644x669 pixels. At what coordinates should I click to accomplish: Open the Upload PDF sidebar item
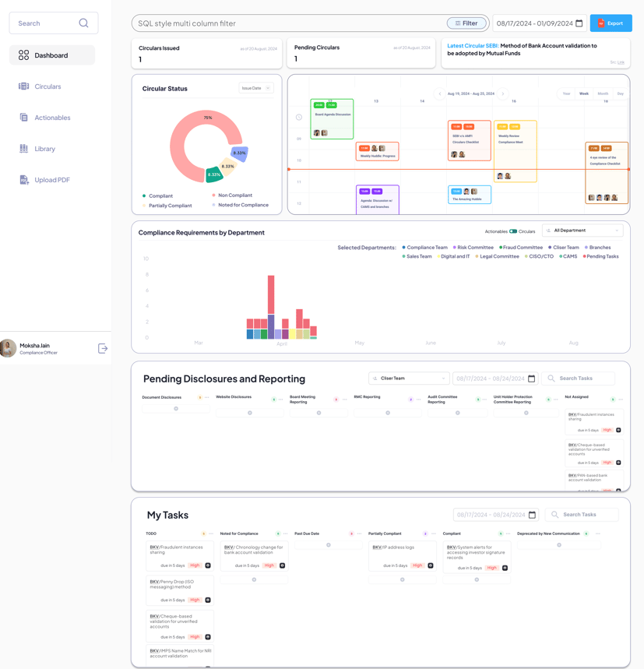point(44,180)
